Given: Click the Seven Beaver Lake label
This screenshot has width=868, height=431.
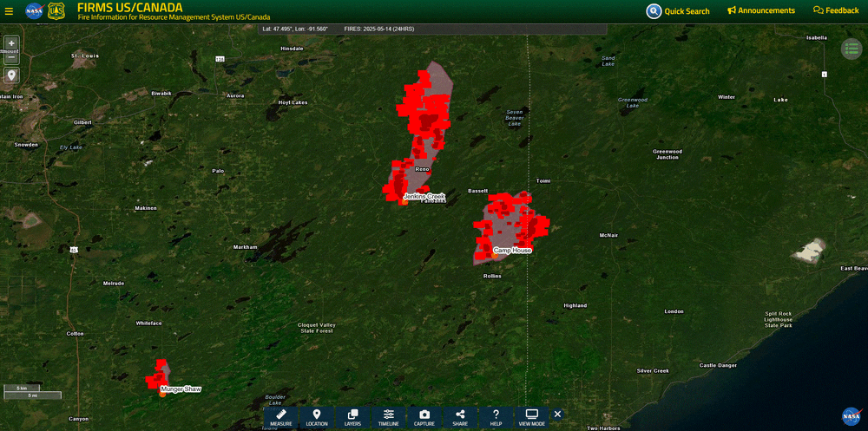Looking at the screenshot, I should pyautogui.click(x=514, y=118).
